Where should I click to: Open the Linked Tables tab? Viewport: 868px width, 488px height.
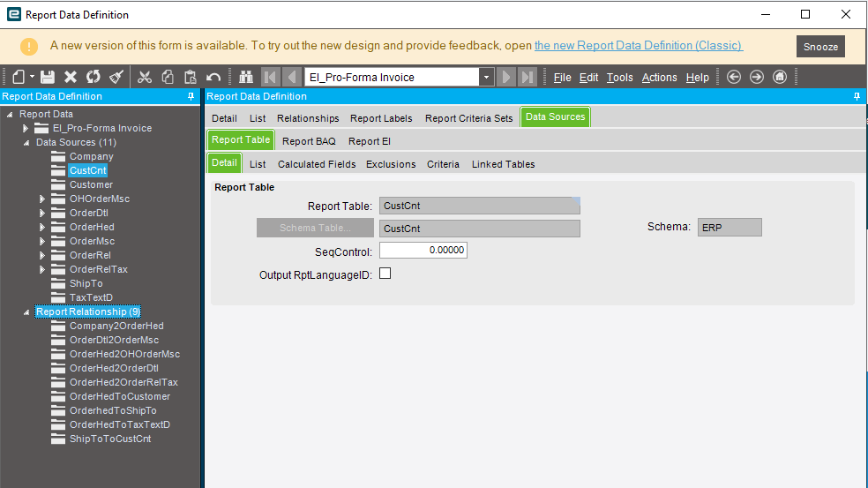tap(503, 164)
